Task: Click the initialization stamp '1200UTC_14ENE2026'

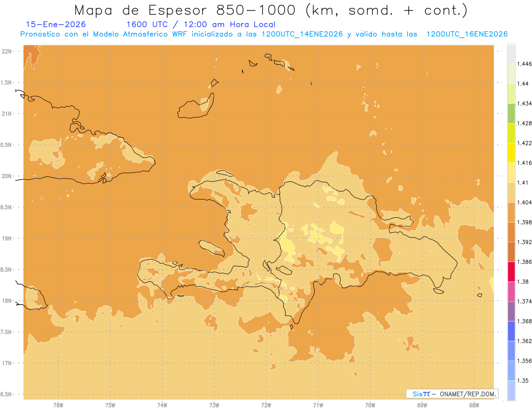Action: pos(302,34)
